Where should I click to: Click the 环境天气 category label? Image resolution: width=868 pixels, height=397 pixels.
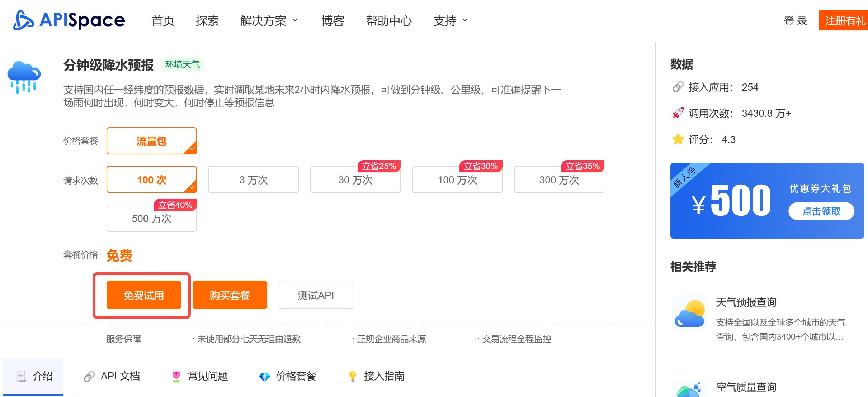(184, 64)
